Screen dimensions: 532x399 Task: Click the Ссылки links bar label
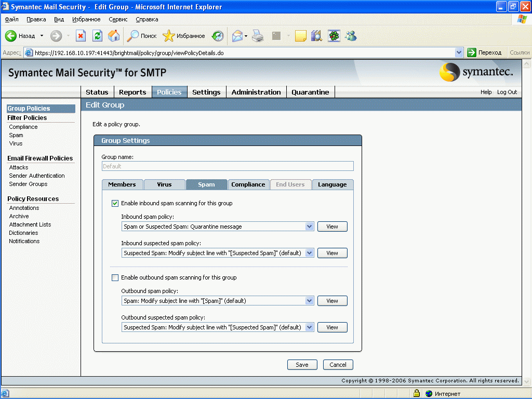[520, 52]
